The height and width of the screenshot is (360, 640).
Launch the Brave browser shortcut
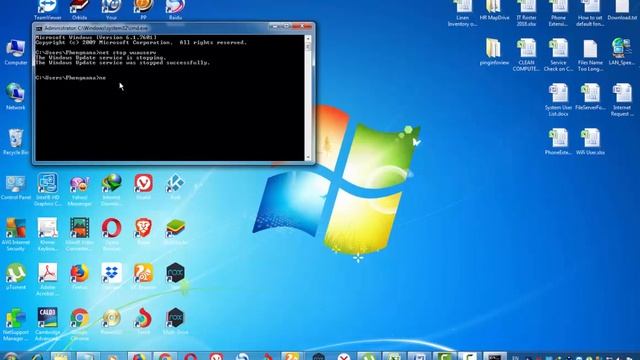point(143,231)
